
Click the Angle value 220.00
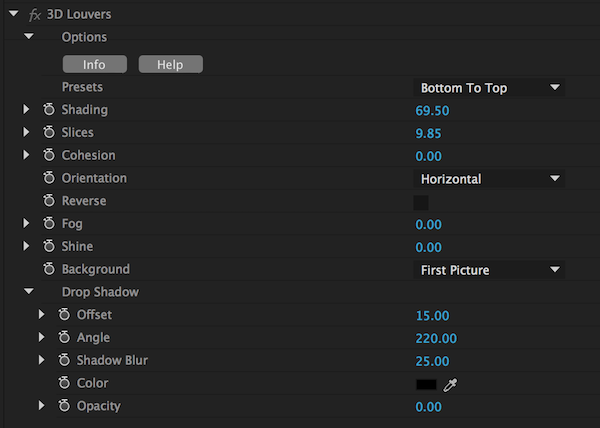point(436,338)
